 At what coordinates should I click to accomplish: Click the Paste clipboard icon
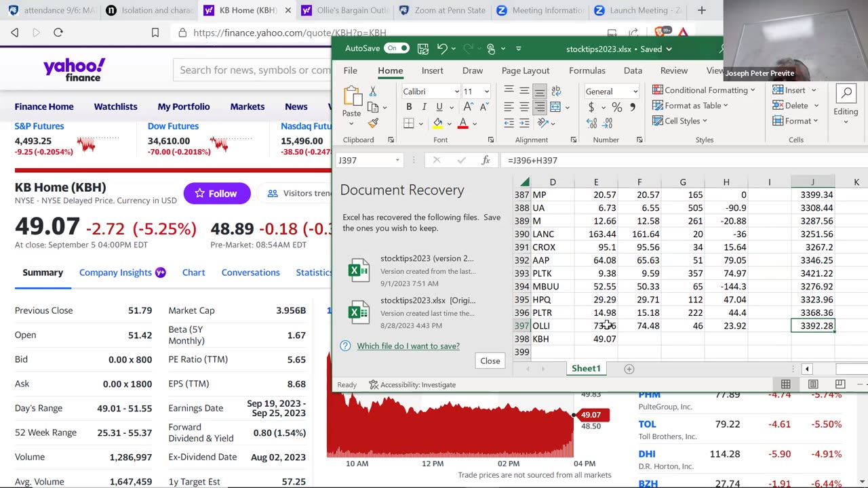[x=352, y=96]
